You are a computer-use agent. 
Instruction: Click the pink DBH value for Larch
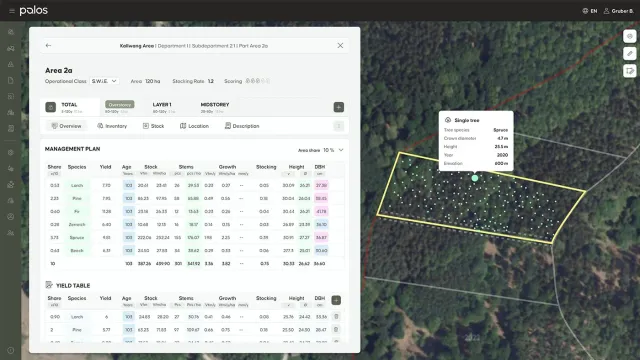321,185
